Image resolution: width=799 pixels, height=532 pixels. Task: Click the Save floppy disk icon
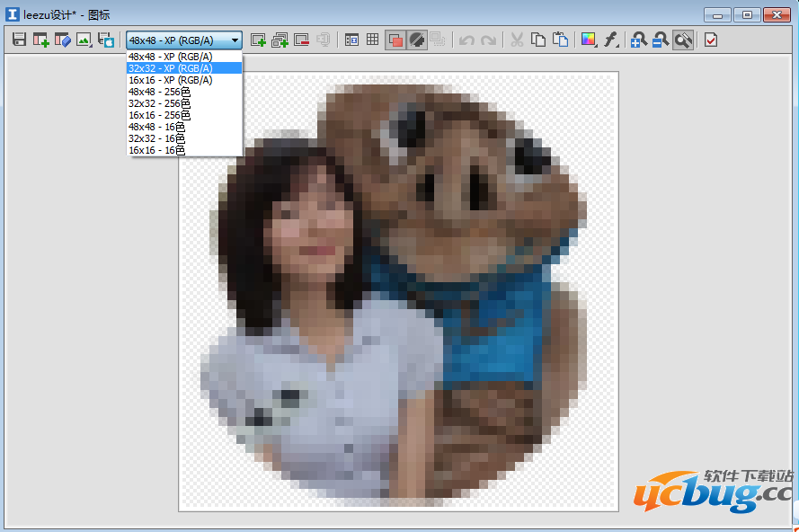click(20, 40)
